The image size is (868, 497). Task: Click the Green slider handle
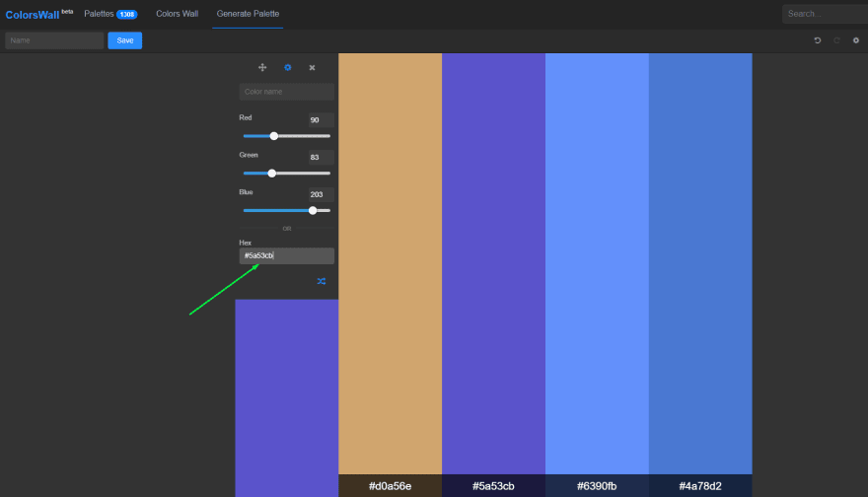[272, 174]
